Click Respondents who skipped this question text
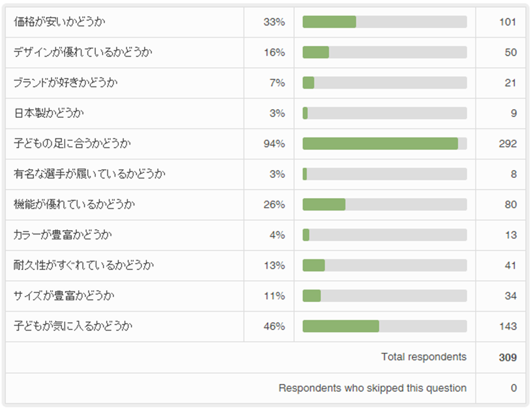 (x=372, y=389)
